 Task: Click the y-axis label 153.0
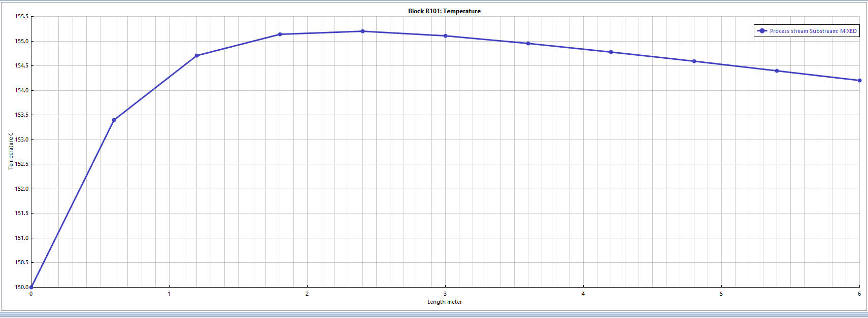pyautogui.click(x=21, y=139)
